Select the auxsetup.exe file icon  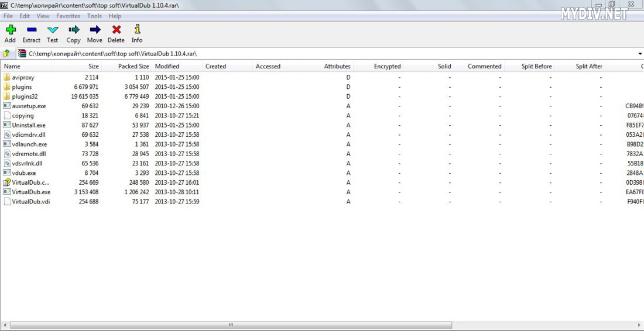click(6, 106)
